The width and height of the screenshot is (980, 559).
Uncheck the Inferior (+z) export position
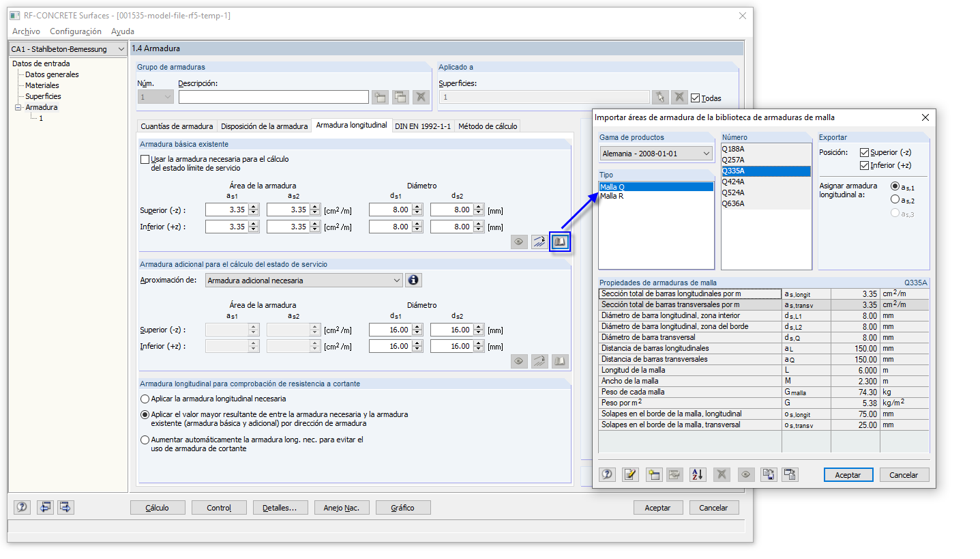pyautogui.click(x=865, y=166)
